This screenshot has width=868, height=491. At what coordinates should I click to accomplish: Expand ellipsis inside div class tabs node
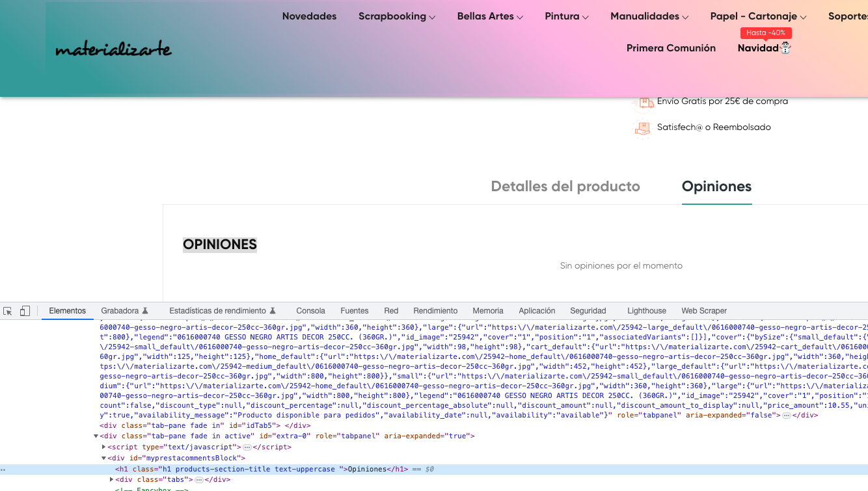point(199,480)
